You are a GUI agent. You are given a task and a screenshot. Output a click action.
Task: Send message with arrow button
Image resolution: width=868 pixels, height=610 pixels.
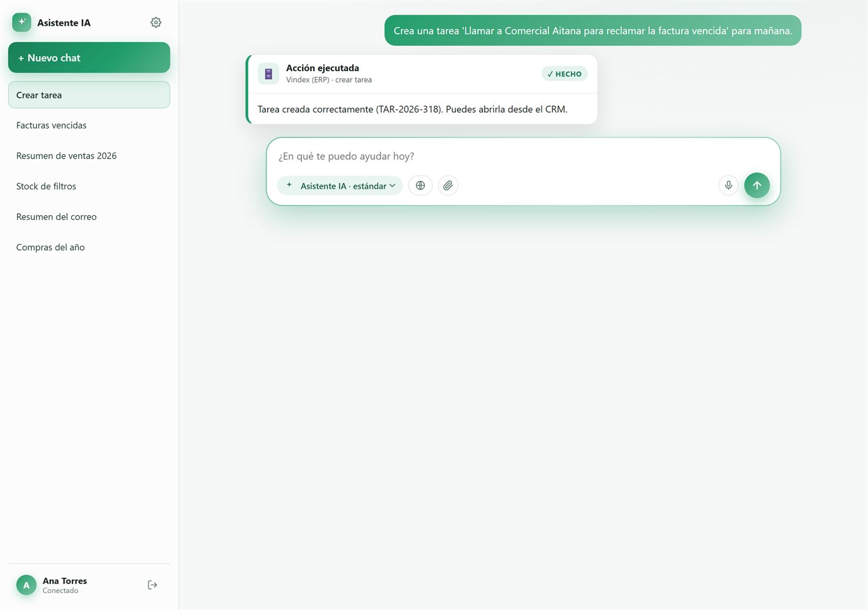[x=756, y=185]
